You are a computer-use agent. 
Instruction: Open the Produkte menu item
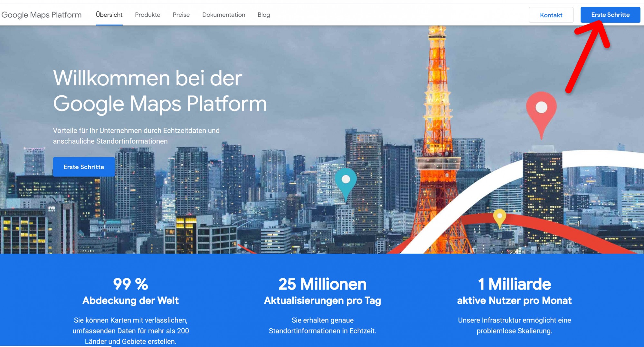click(147, 15)
